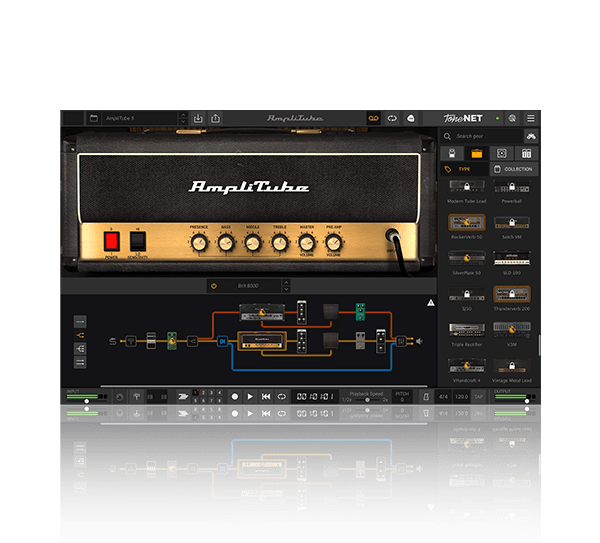Image resolution: width=600 pixels, height=543 pixels.
Task: Select the COLLECTION filter tab
Action: (514, 169)
